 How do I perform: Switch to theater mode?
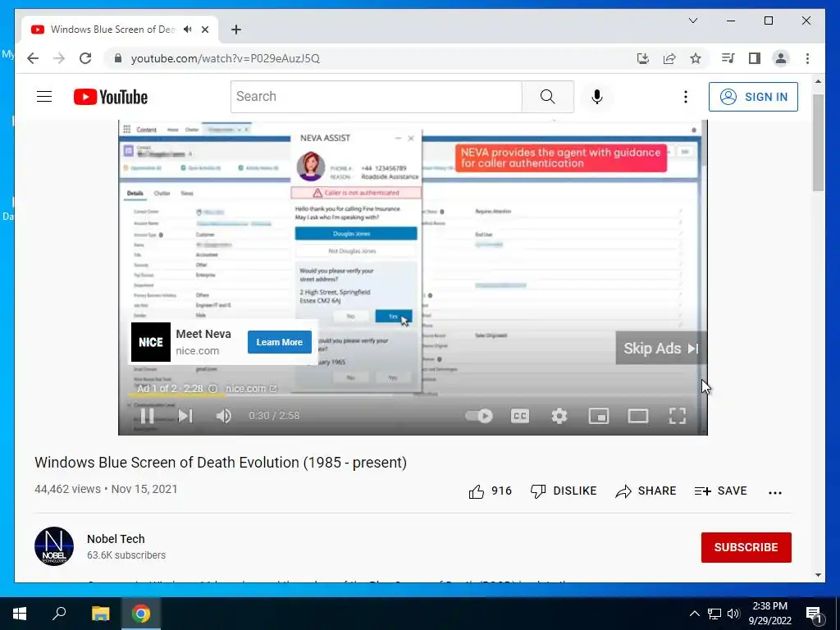638,416
